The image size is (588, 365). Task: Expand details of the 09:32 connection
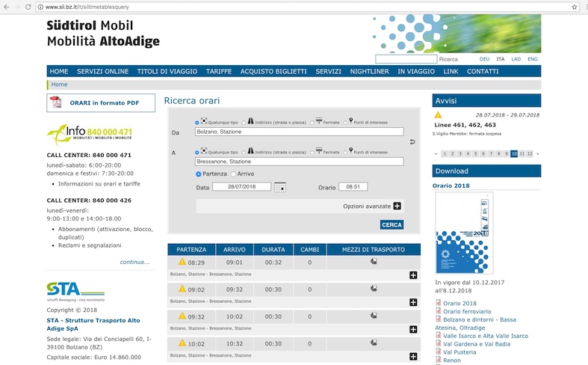pos(413,329)
